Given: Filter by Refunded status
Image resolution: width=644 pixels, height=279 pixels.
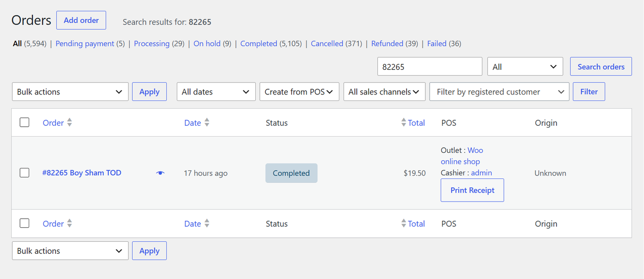Looking at the screenshot, I should pos(387,44).
